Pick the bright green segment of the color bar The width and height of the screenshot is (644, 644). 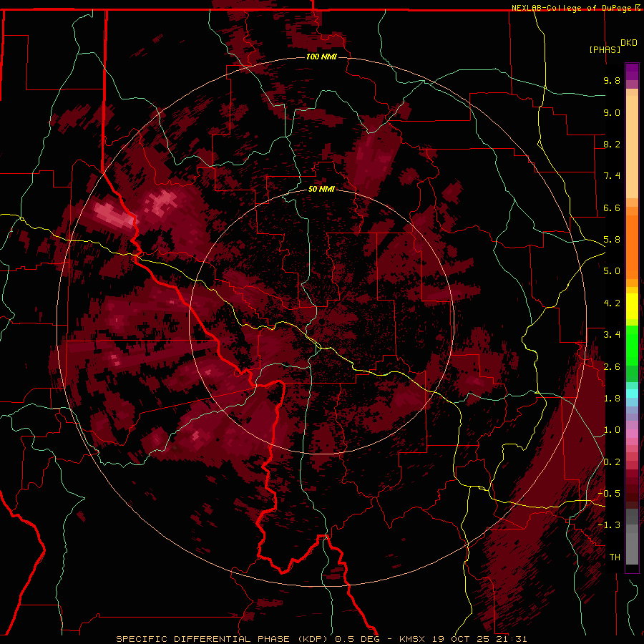pyautogui.click(x=632, y=345)
